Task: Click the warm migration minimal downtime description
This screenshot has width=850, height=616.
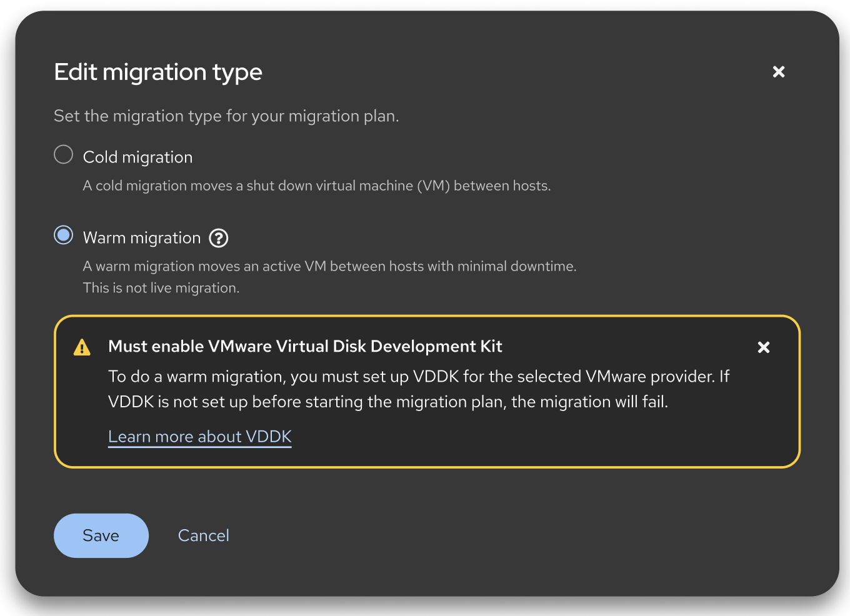Action: [x=329, y=266]
